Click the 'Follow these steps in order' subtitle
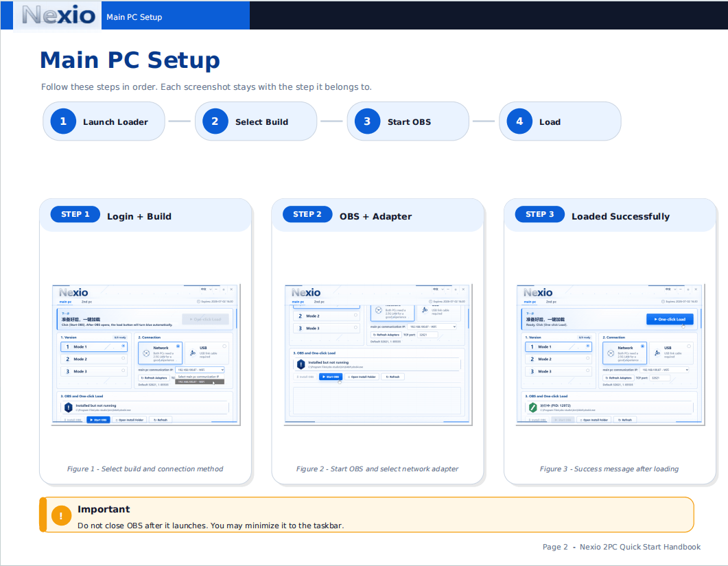Screen dimensions: 728x566 pyautogui.click(x=206, y=87)
